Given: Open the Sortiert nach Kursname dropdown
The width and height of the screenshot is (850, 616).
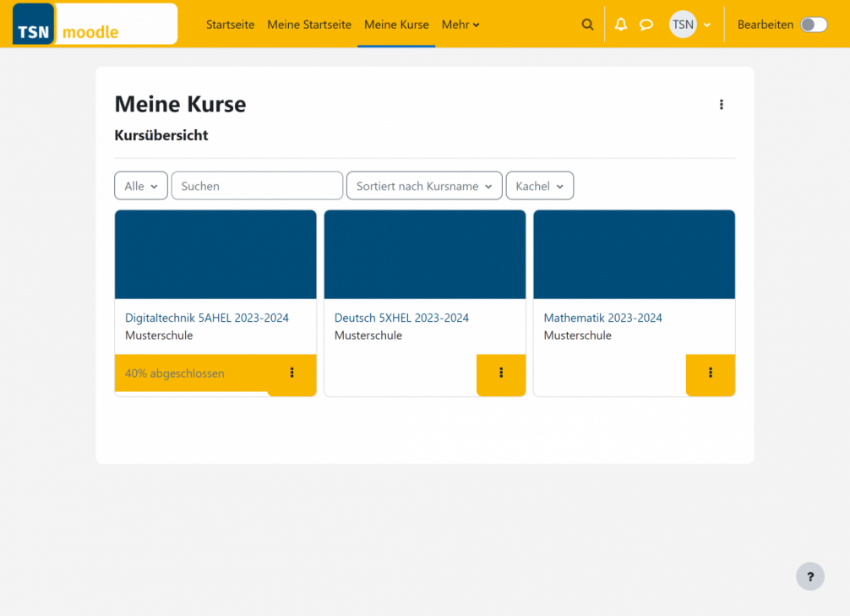Looking at the screenshot, I should pyautogui.click(x=423, y=186).
